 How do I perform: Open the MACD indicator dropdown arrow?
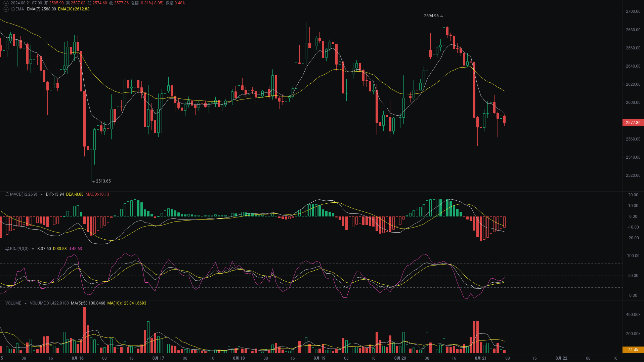coord(41,194)
